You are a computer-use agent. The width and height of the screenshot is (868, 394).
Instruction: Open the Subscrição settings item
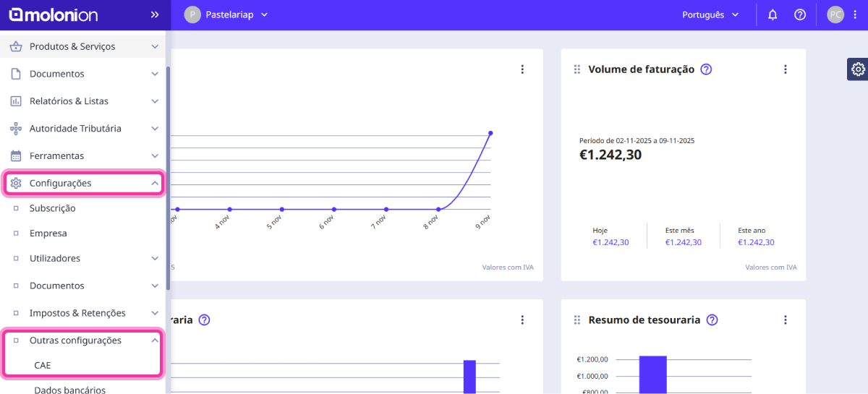[x=52, y=208]
